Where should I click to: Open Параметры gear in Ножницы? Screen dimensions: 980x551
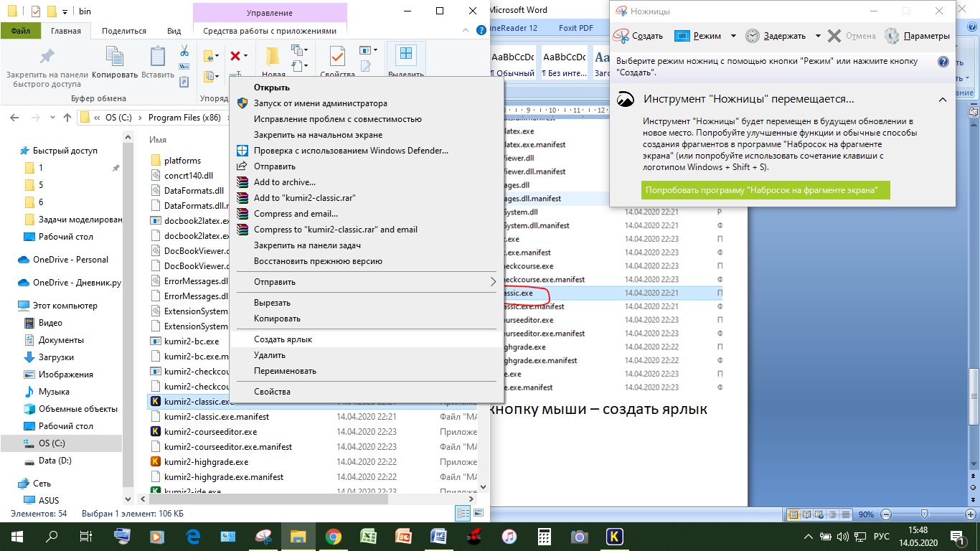click(917, 36)
